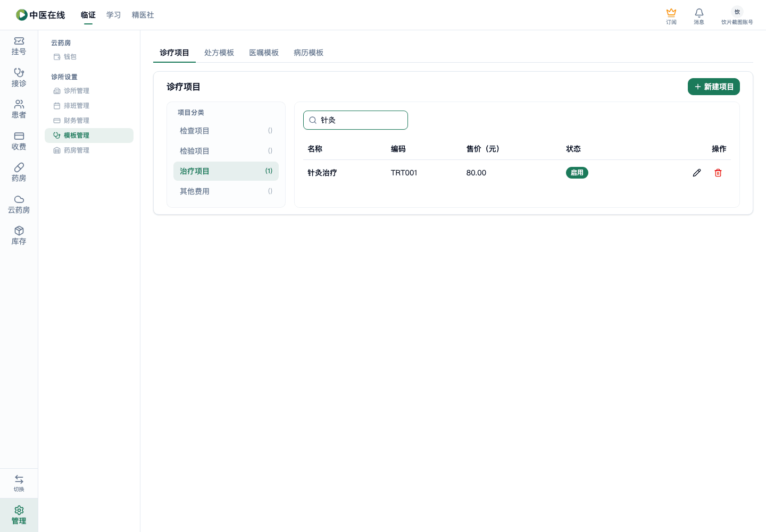Click the 名称 column header
The height and width of the screenshot is (532, 766).
coord(315,149)
